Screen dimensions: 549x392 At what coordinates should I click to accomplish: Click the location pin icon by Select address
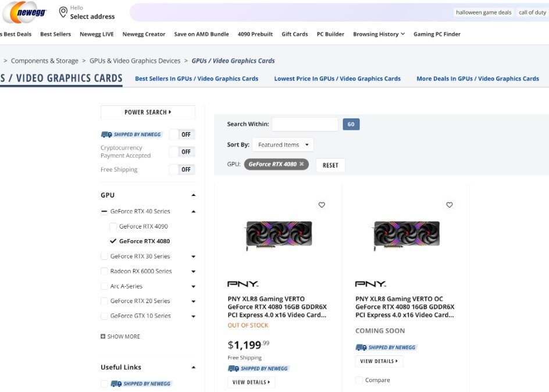(63, 12)
